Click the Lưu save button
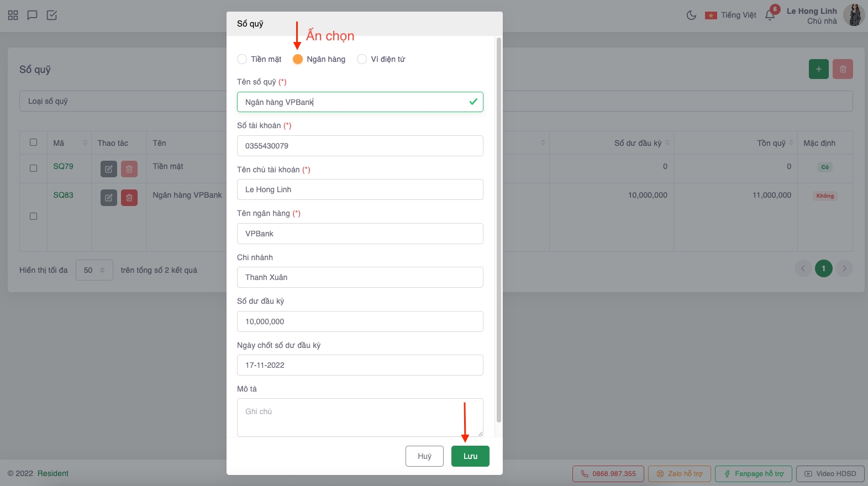The image size is (868, 486). point(470,456)
